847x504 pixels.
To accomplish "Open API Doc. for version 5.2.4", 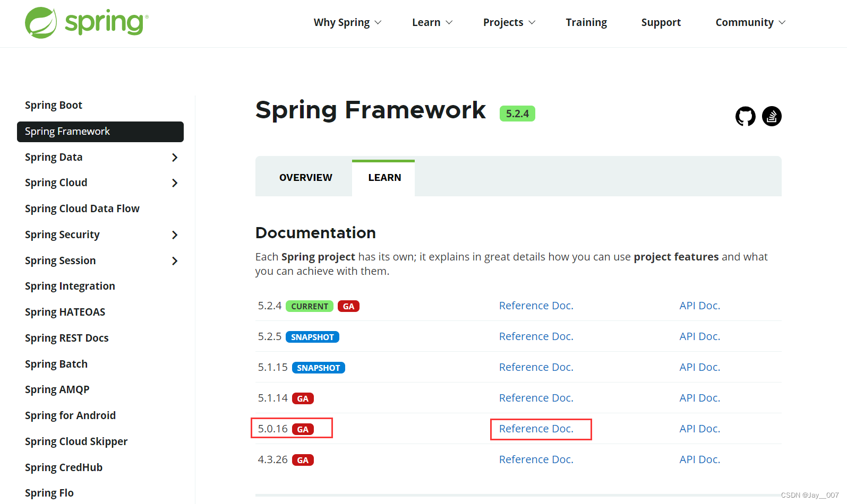I will [x=700, y=306].
